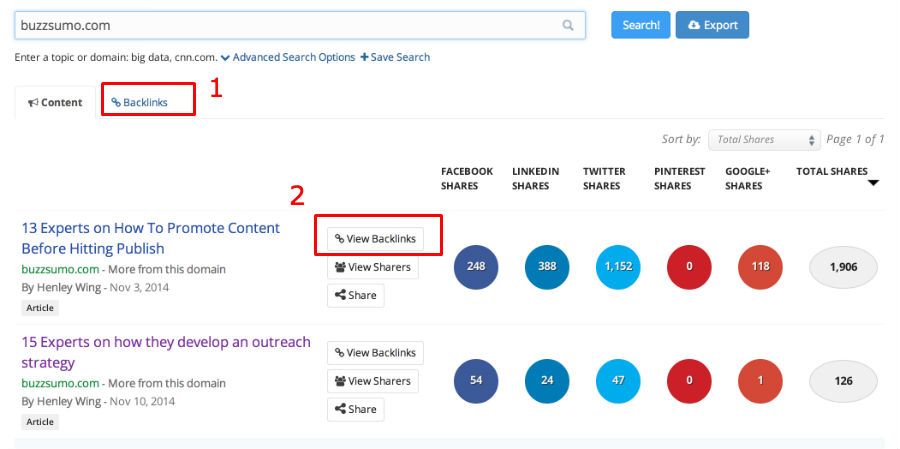View Backlinks for 15 Experts article
This screenshot has width=900, height=449.
pyautogui.click(x=375, y=353)
